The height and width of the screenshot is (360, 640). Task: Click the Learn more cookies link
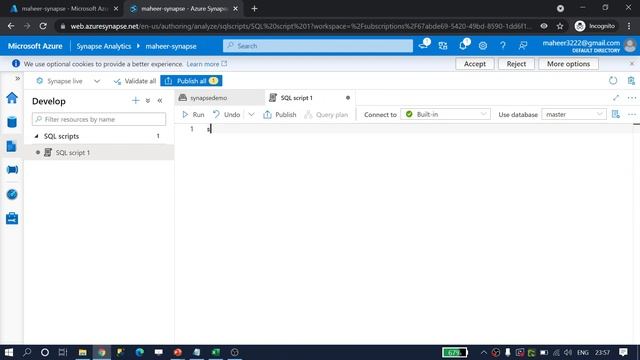207,64
